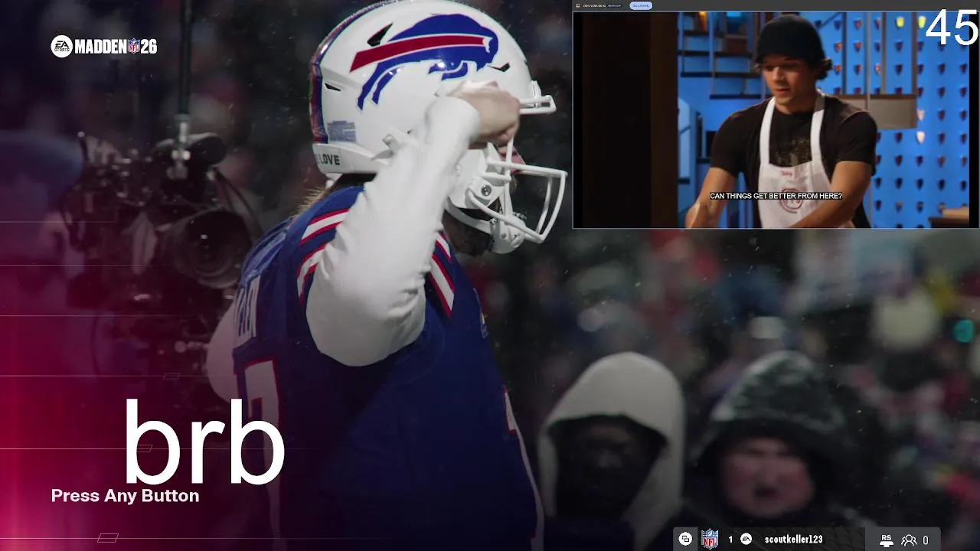
Task: Click the 45 countdown number
Action: point(950,29)
